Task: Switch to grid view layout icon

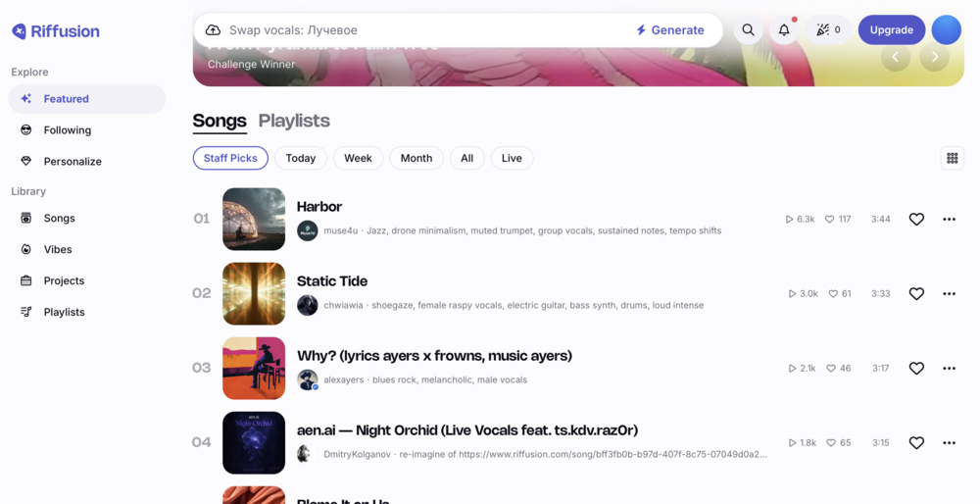Action: coord(952,158)
